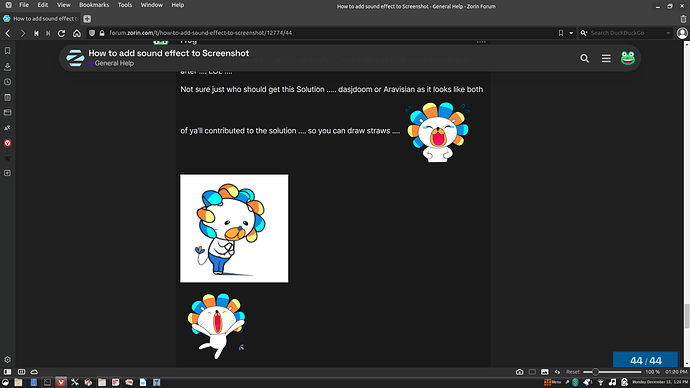Open the Edit menu

(43, 5)
